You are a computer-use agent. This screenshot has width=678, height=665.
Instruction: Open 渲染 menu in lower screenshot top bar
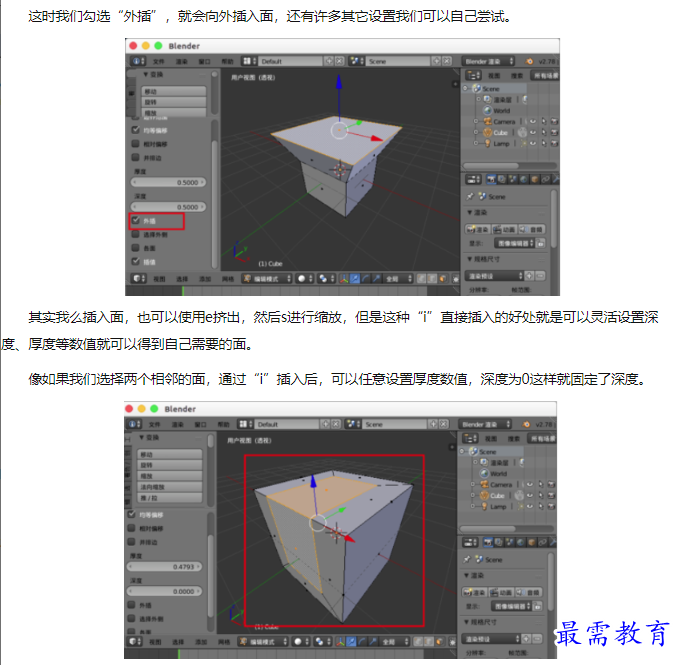(178, 425)
